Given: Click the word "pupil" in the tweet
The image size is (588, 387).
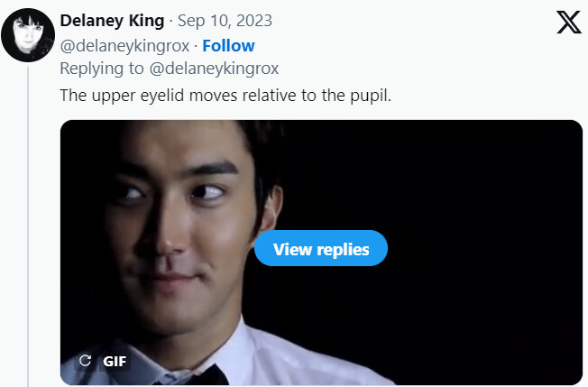Looking at the screenshot, I should 369,95.
